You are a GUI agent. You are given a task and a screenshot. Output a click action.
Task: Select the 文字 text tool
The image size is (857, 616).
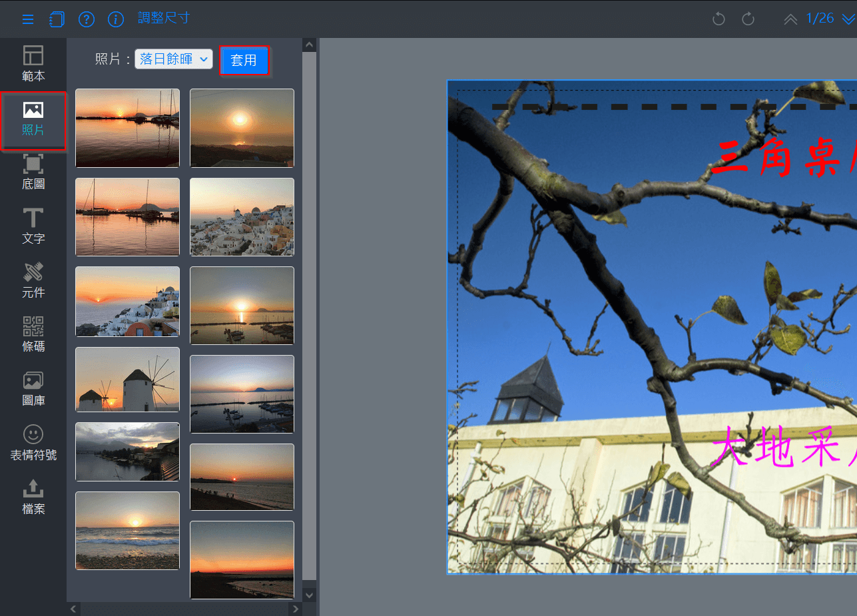tap(33, 226)
